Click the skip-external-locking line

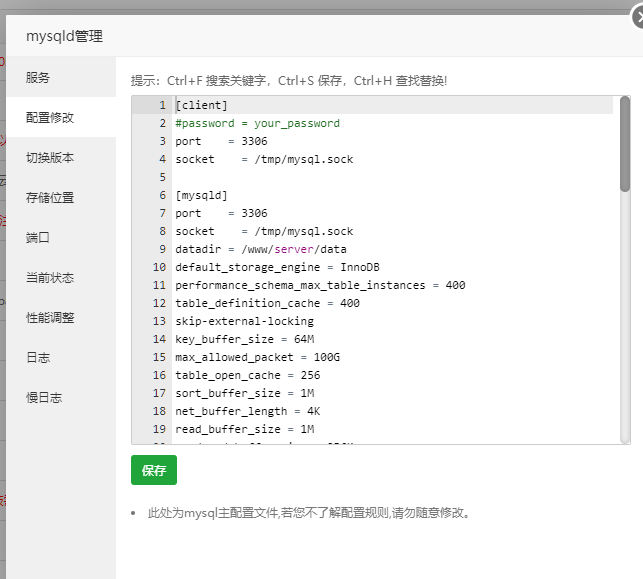tap(244, 321)
